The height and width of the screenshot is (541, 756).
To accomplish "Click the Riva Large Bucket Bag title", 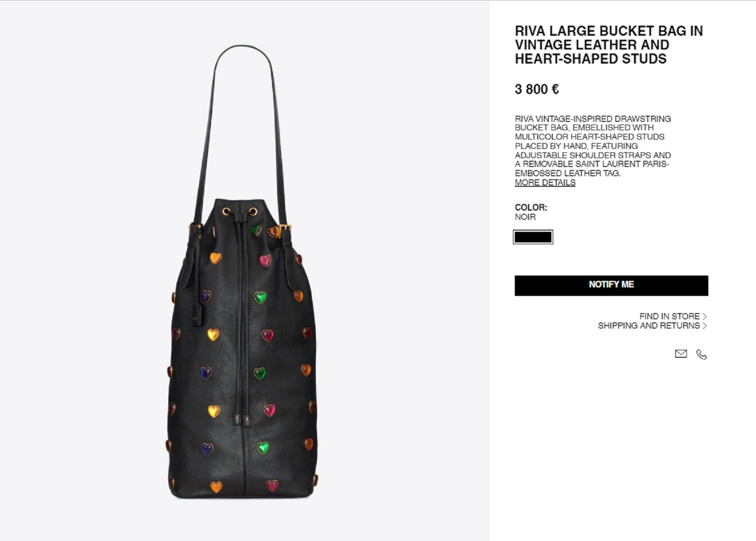I will (x=609, y=45).
